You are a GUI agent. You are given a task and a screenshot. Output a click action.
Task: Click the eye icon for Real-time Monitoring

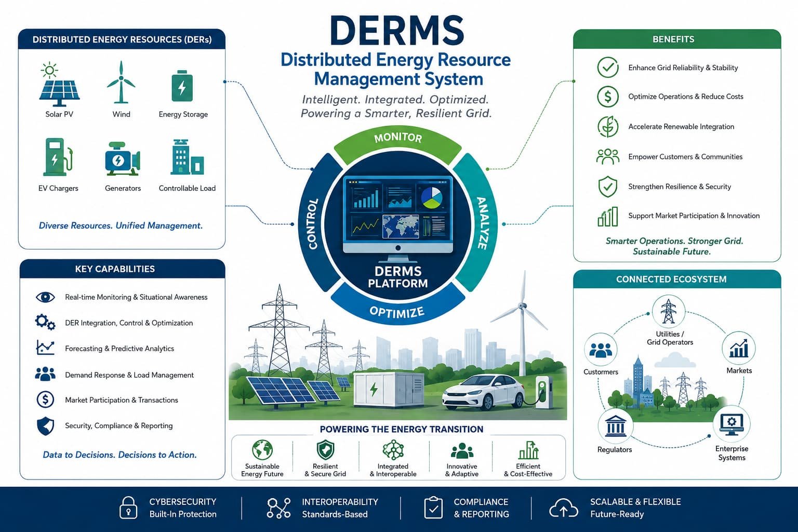[45, 297]
